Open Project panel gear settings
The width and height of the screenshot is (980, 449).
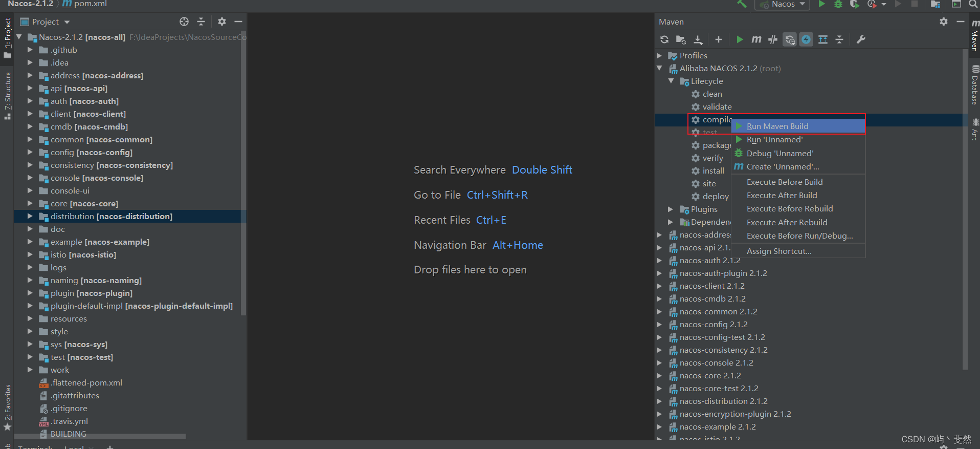pos(221,22)
